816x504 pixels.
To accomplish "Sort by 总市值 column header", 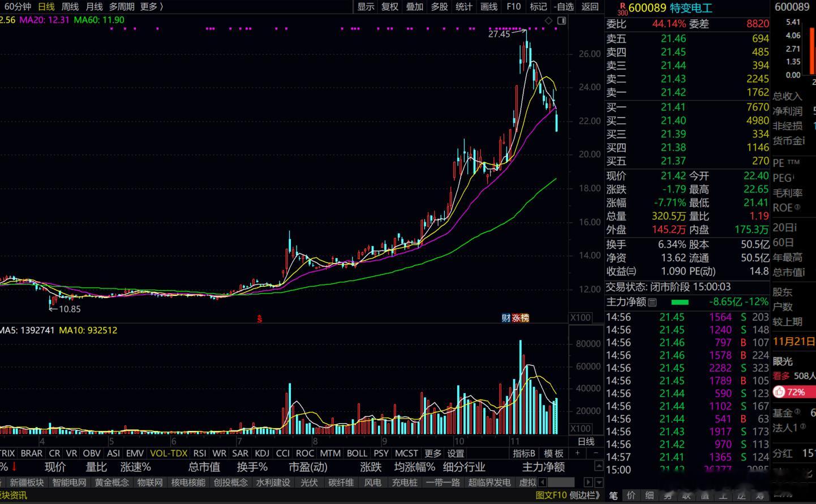I will click(204, 467).
